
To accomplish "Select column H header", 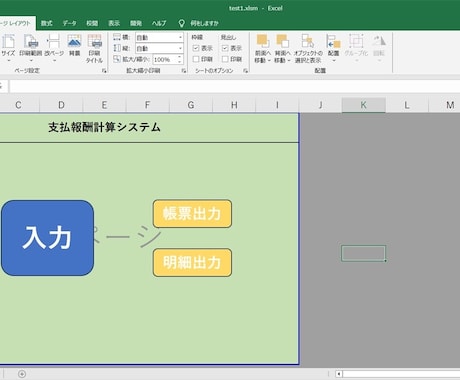I will pos(234,105).
